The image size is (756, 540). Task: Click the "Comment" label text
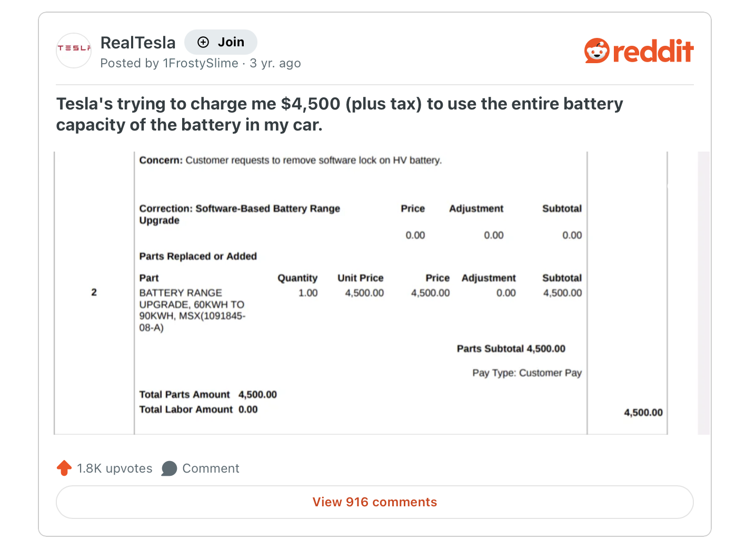[211, 468]
